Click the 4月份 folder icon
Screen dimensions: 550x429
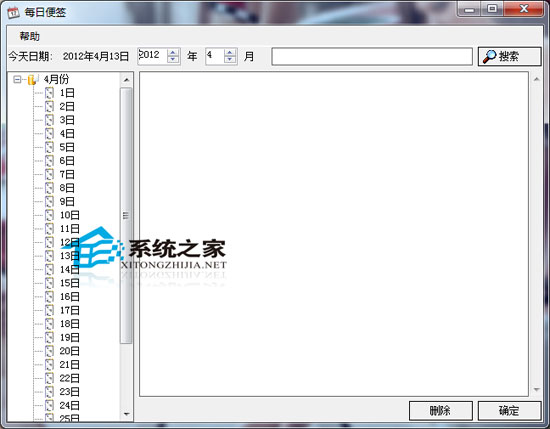pos(32,80)
